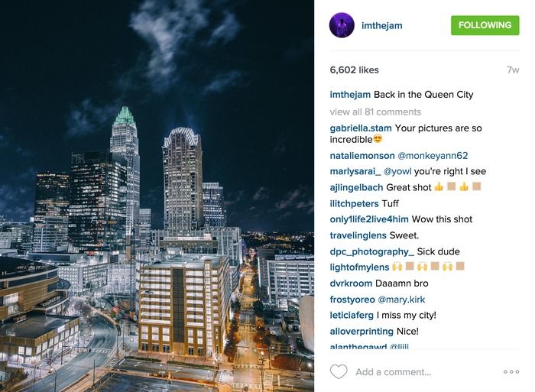Open imthejam username in caption

click(x=350, y=95)
